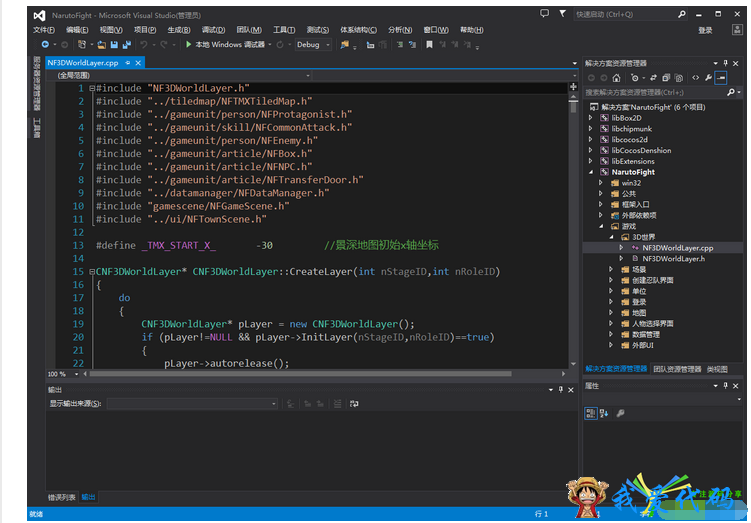Click the Uncomment selected lines icon
The width and height of the screenshot is (751, 523).
412,45
